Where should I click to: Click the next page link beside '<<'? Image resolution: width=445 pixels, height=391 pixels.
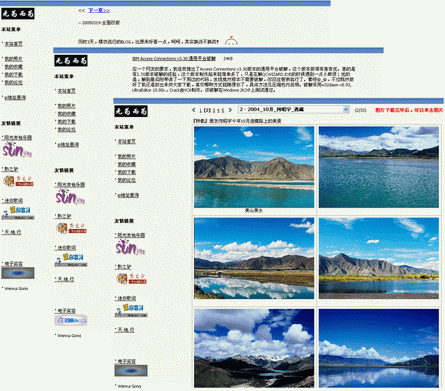99,11
